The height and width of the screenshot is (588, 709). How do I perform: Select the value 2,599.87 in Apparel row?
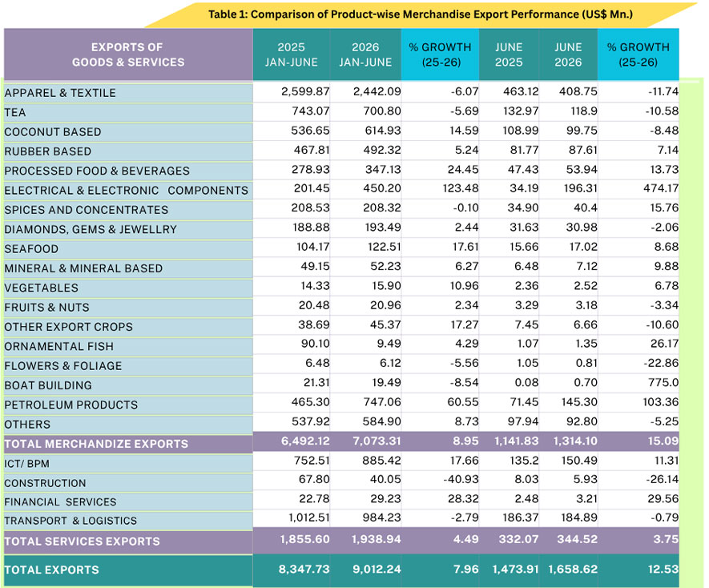coord(305,91)
